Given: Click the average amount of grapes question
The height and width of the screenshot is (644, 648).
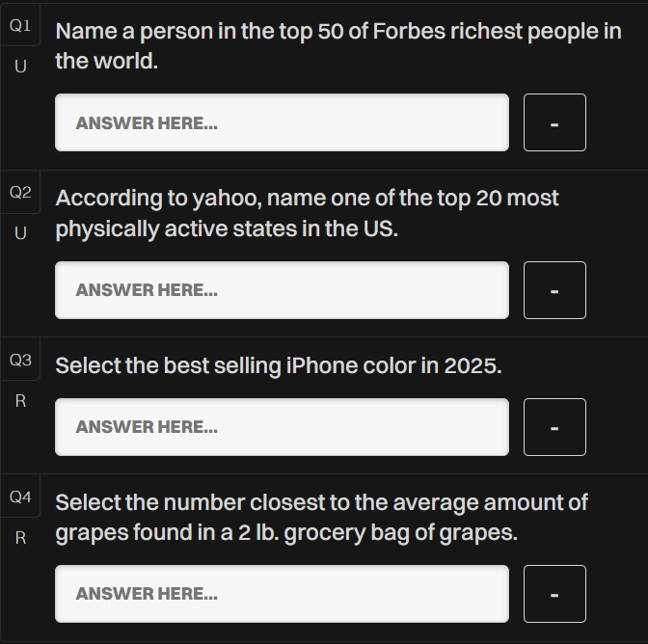Looking at the screenshot, I should [321, 518].
